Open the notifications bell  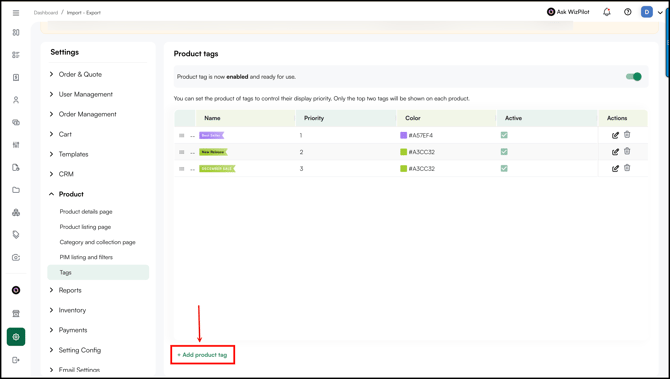(x=607, y=12)
